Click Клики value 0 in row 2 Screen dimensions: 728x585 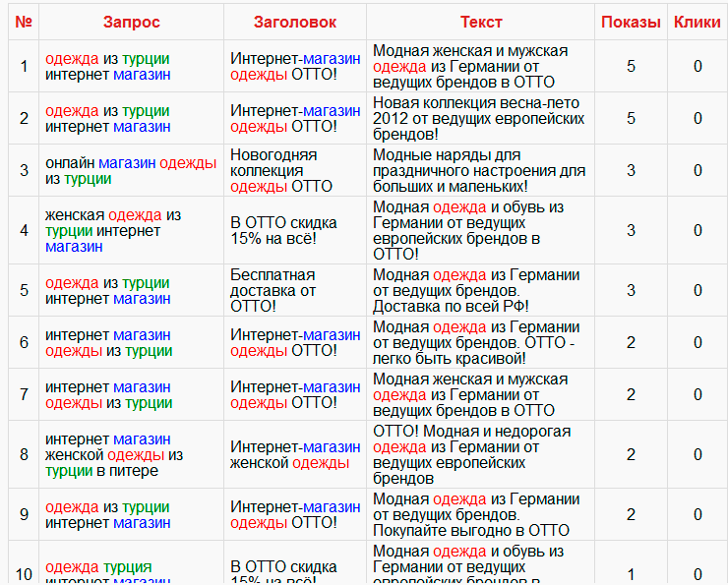[x=698, y=118]
